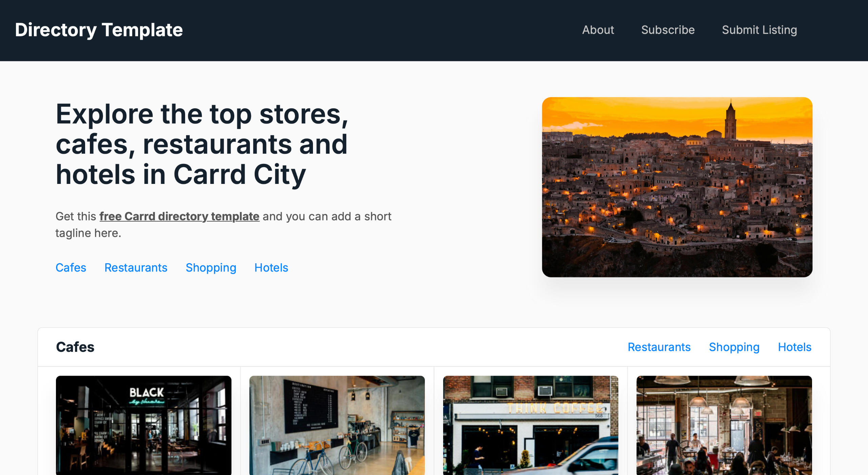
Task: Click the Cafes category link
Action: point(71,268)
